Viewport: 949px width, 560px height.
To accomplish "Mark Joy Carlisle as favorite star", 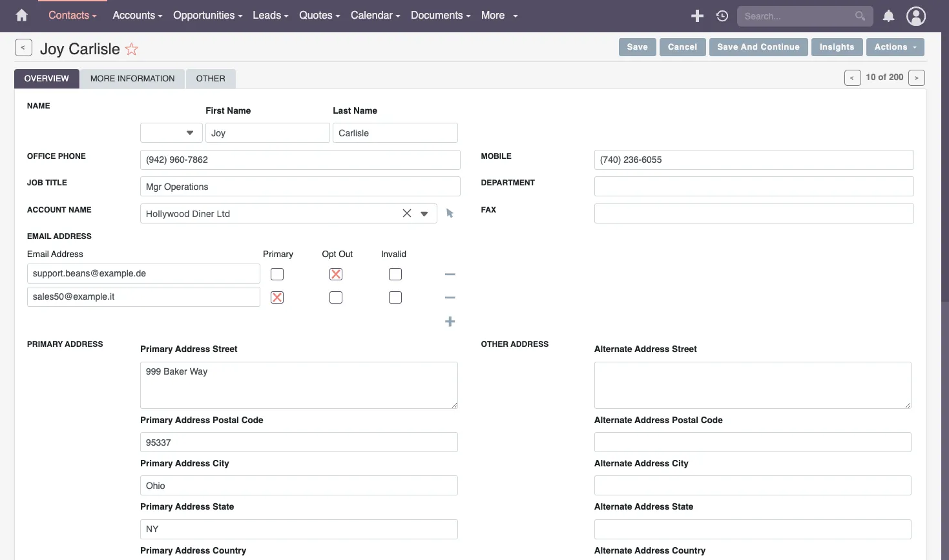I will pos(132,49).
